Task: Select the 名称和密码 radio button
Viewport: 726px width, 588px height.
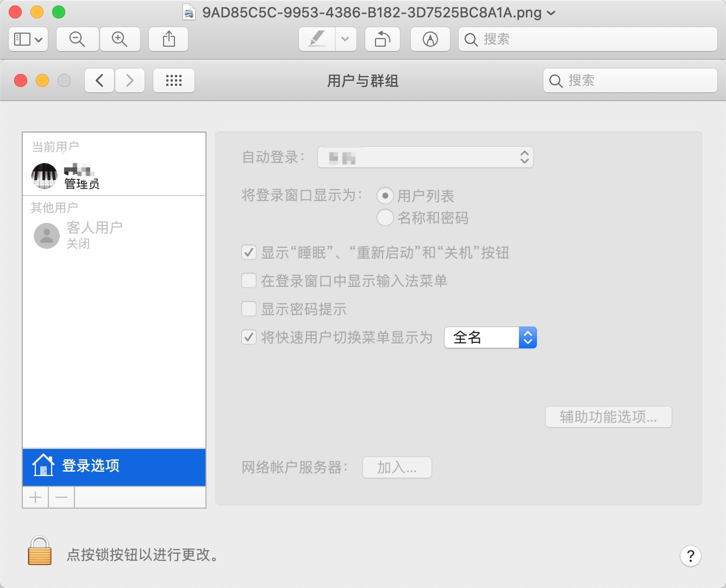Action: (x=385, y=218)
